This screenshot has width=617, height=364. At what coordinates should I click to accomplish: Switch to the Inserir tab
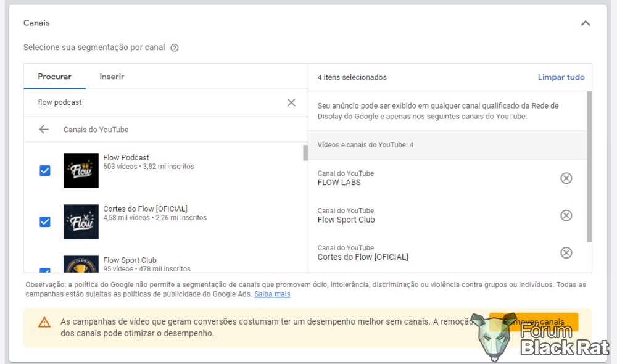point(112,77)
